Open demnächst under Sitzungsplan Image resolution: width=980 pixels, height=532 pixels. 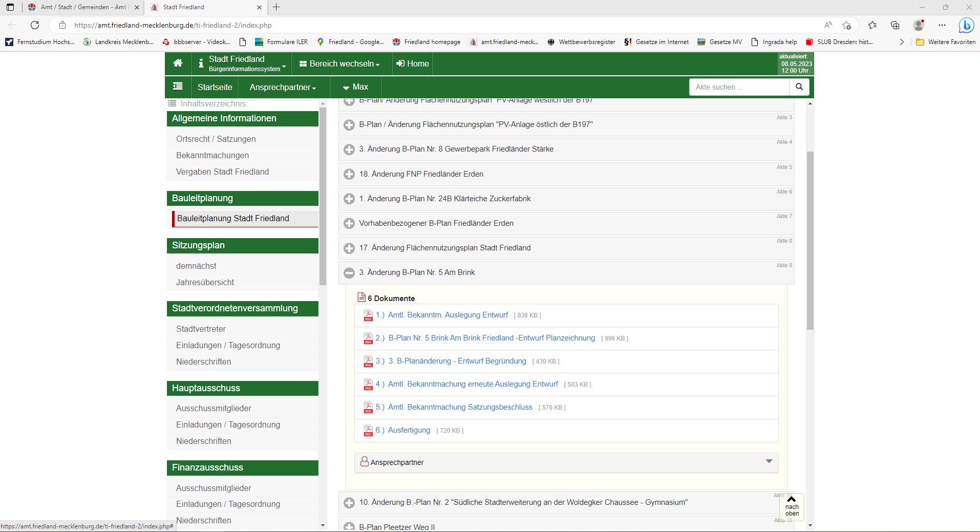196,266
